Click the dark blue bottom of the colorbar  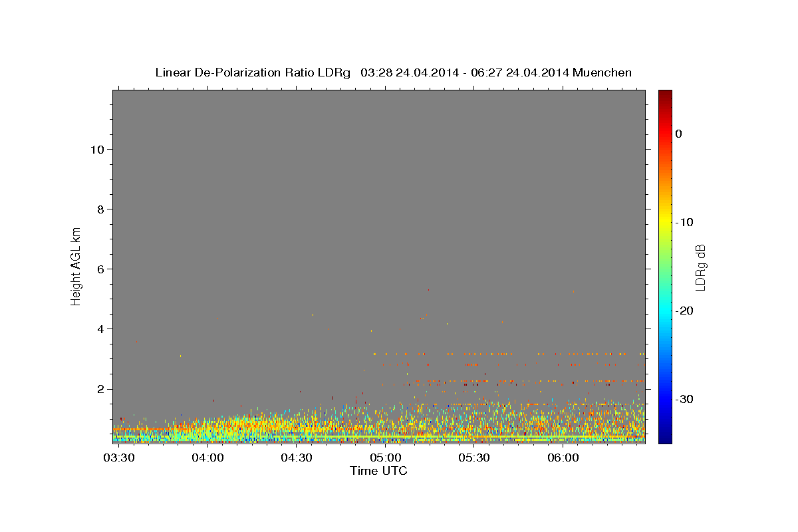tap(665, 438)
